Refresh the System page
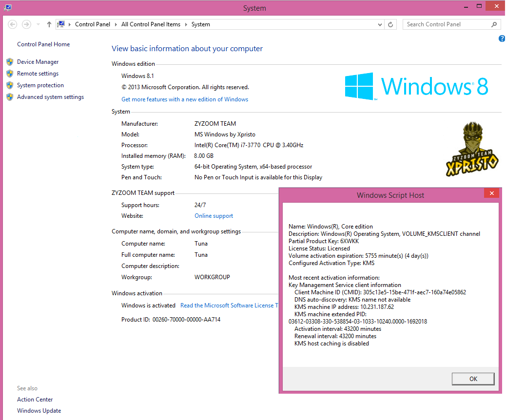The image size is (506, 420). point(390,24)
